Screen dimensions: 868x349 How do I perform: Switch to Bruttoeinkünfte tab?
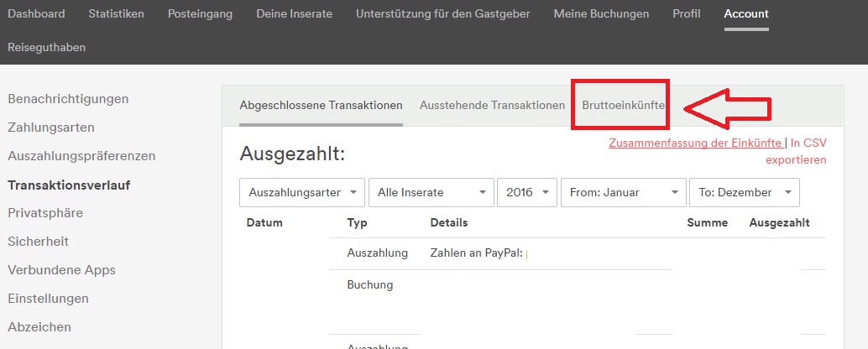(x=623, y=105)
